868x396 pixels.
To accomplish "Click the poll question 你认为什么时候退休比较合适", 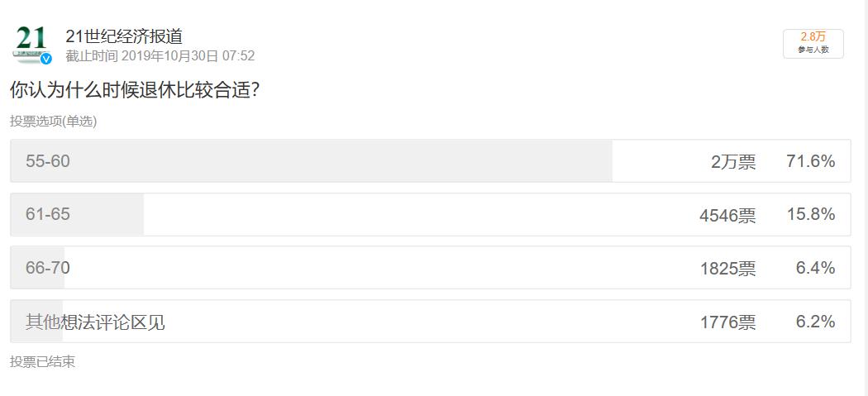I will point(135,90).
